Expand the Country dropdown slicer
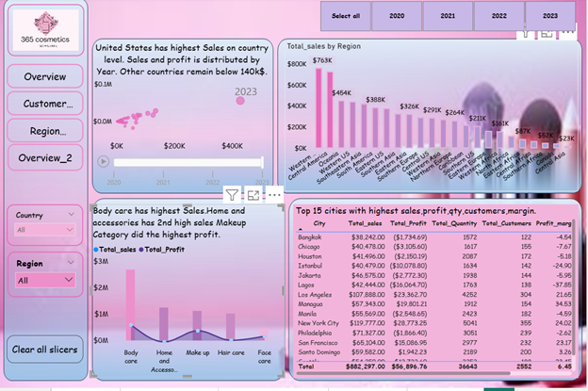 click(x=45, y=230)
